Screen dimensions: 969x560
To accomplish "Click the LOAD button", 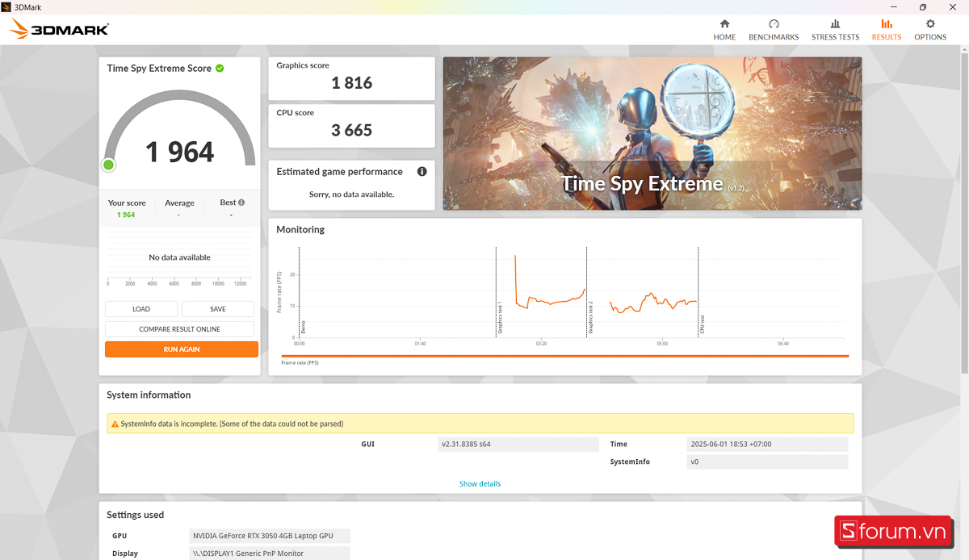I will point(141,309).
